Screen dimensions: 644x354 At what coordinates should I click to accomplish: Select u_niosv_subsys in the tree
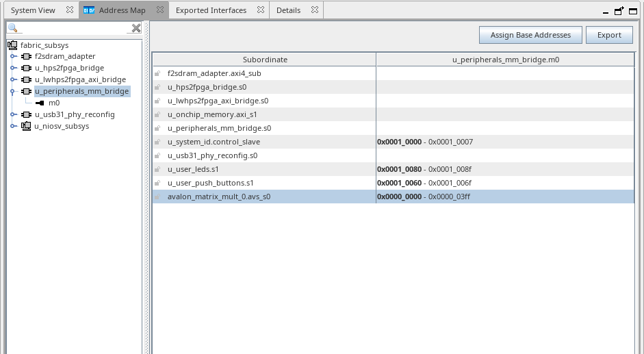(62, 126)
